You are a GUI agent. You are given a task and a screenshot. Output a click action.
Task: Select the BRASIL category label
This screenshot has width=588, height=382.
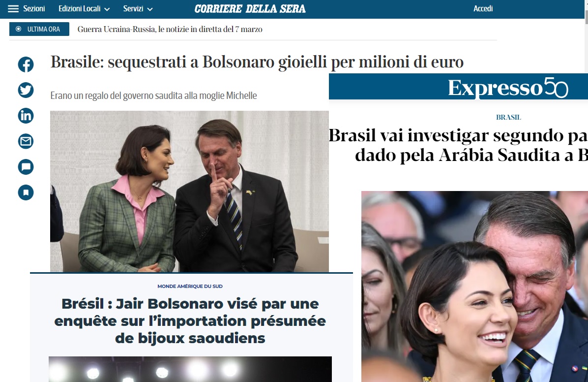click(x=508, y=117)
